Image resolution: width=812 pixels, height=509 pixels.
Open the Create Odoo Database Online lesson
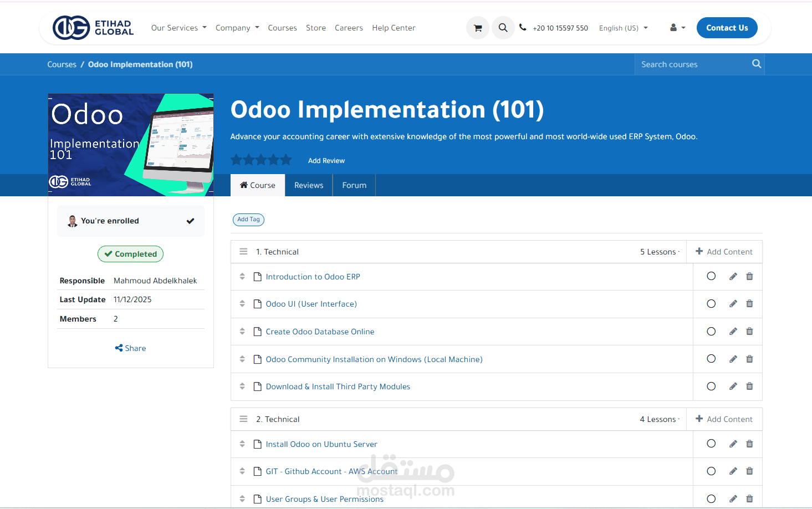(320, 332)
